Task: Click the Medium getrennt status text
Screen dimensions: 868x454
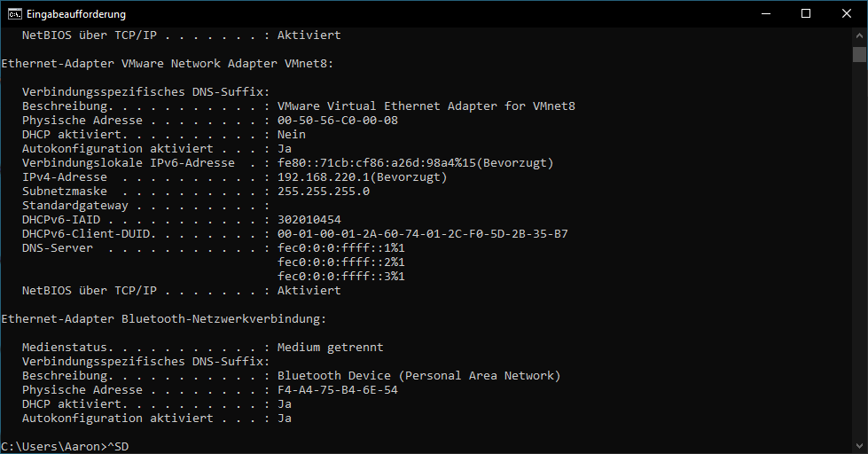Action: 331,347
